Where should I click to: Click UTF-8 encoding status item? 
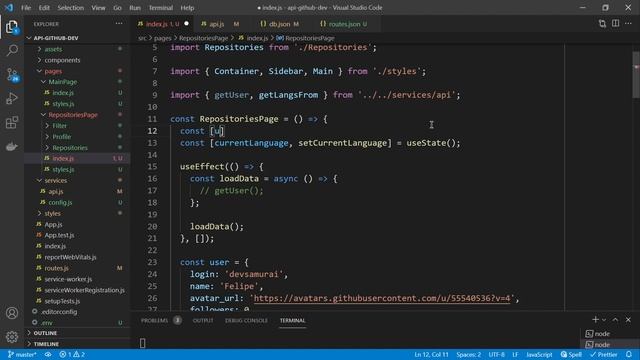click(x=496, y=354)
